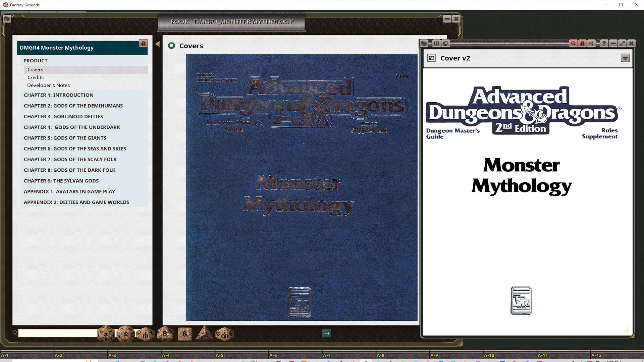The width and height of the screenshot is (644, 362).
Task: Click the copy pages icon on Cover v2 window
Action: (x=445, y=43)
